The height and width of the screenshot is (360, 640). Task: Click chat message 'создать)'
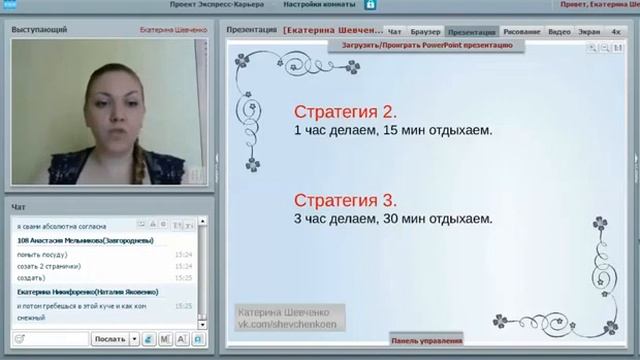point(31,278)
